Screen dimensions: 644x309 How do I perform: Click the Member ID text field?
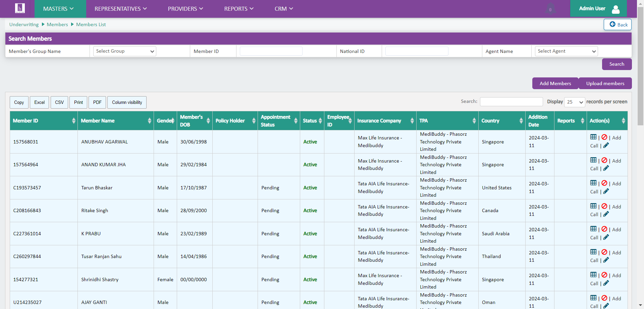coord(271,51)
